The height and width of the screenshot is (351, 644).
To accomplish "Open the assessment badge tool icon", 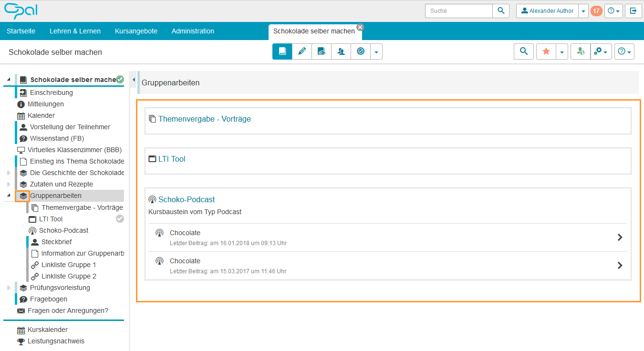I will pos(361,52).
